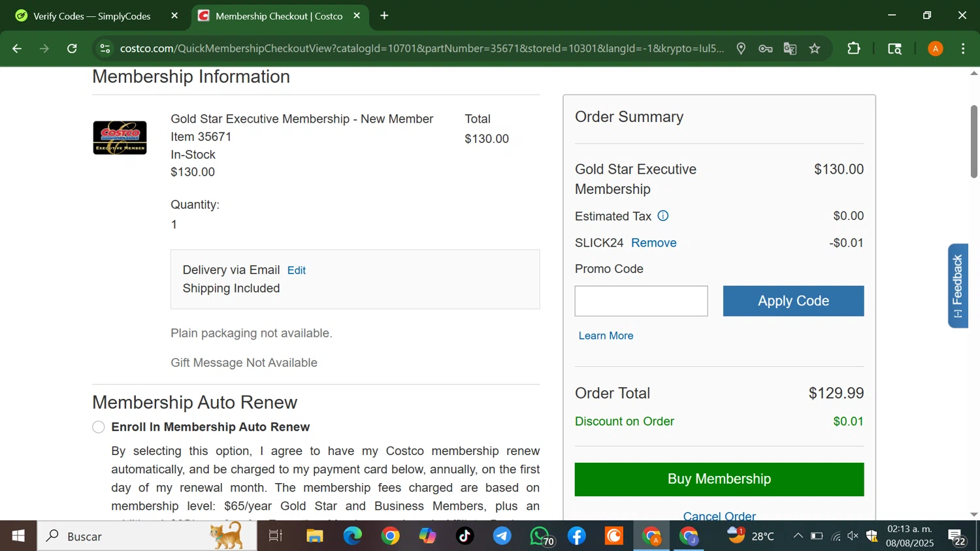980x551 pixels.
Task: Click the page vertical scrollbar thumb
Action: click(973, 141)
